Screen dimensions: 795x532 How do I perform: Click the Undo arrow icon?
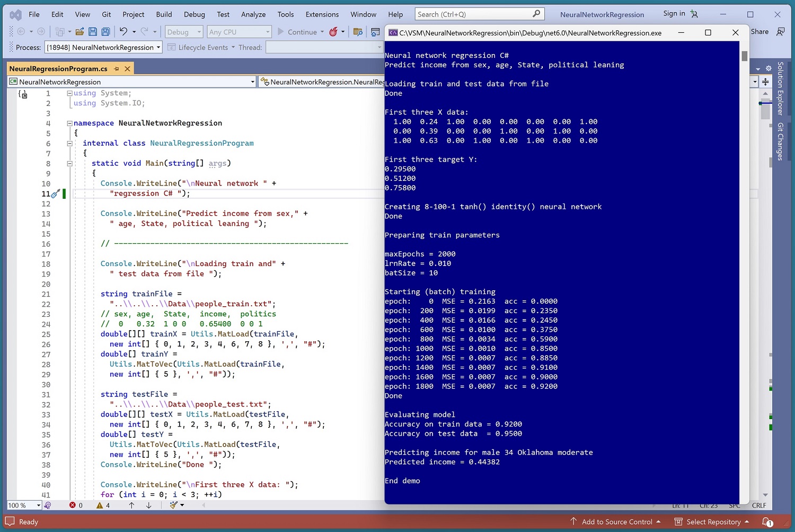click(x=123, y=32)
